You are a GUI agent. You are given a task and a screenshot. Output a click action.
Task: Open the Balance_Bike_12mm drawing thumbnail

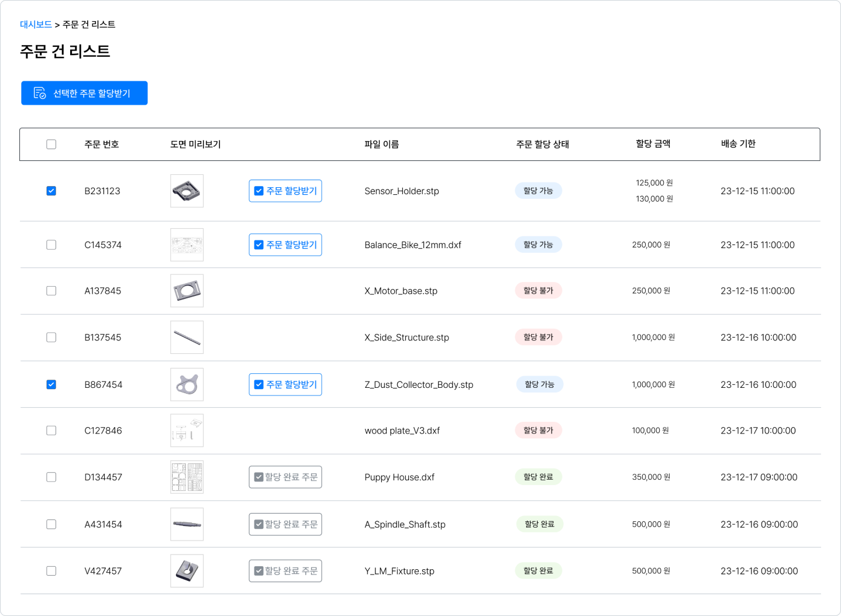(187, 245)
